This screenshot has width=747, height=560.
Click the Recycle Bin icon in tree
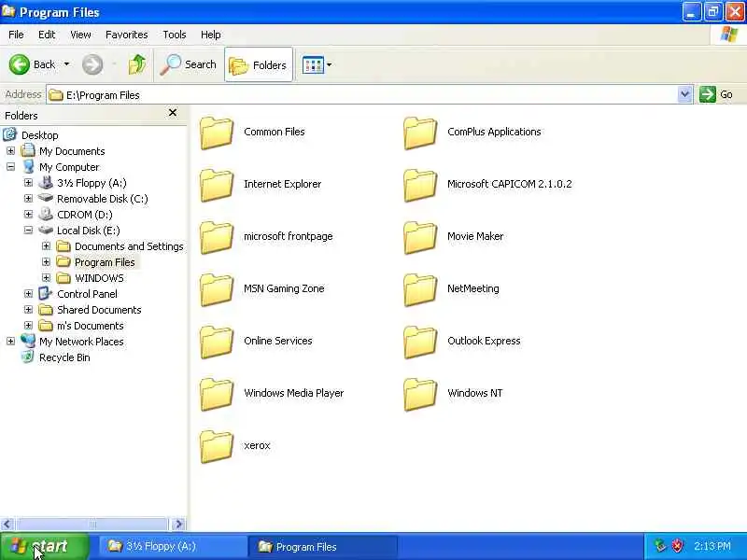pyautogui.click(x=28, y=357)
